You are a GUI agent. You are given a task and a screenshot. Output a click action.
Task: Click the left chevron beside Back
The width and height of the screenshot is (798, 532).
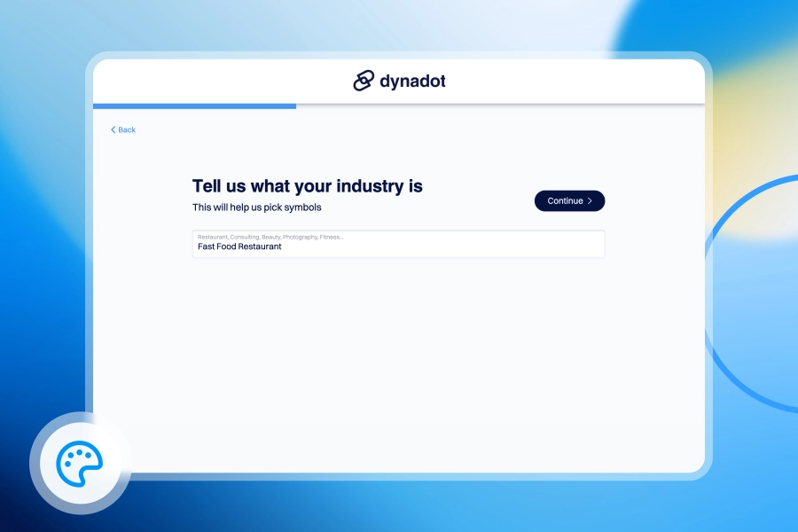113,130
